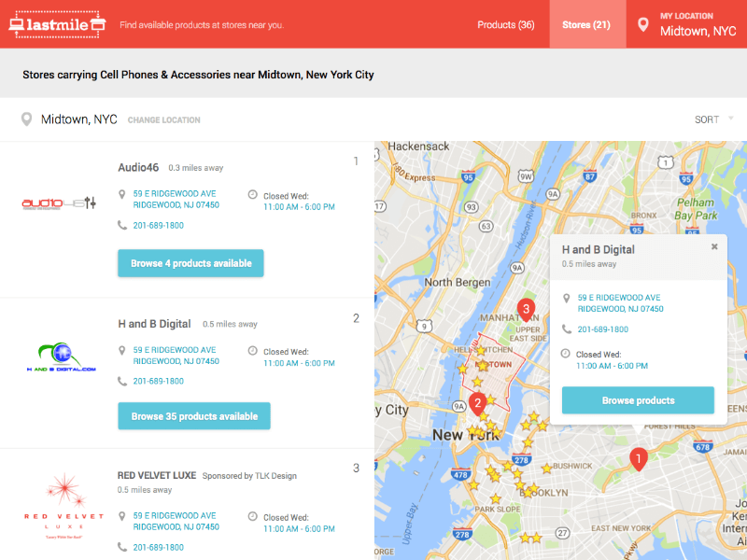The height and width of the screenshot is (560, 747).
Task: Call Red Velvet Luxe phone number
Action: coord(158,548)
